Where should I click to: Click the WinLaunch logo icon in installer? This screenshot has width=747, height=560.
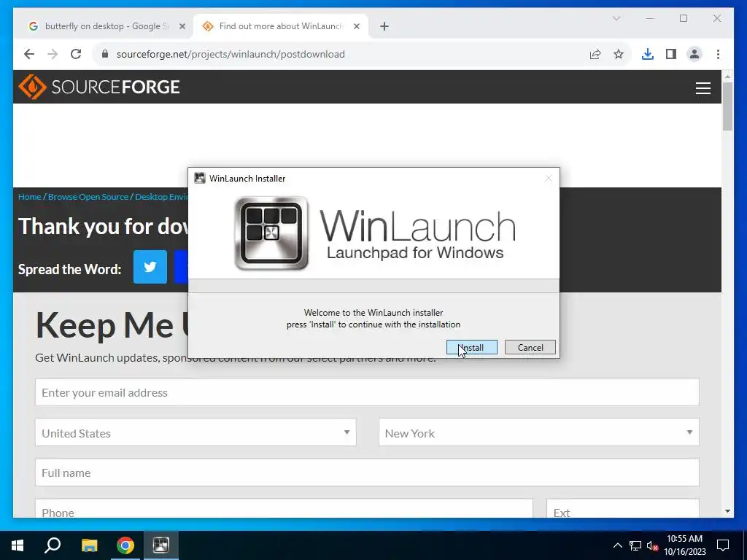click(271, 233)
